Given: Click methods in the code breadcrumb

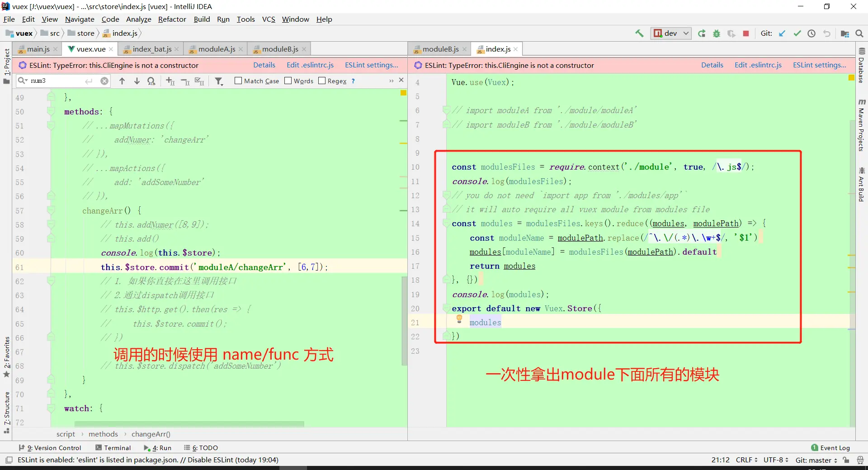Looking at the screenshot, I should point(103,434).
